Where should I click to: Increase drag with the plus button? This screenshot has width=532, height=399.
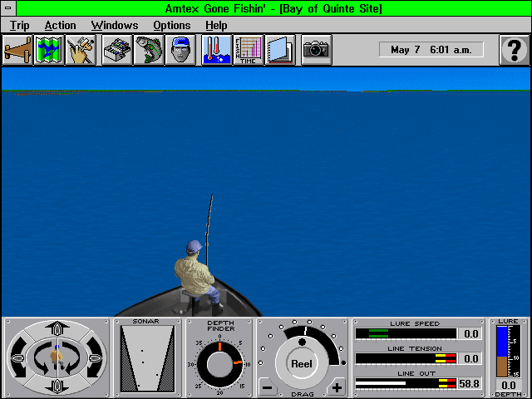pos(337,387)
